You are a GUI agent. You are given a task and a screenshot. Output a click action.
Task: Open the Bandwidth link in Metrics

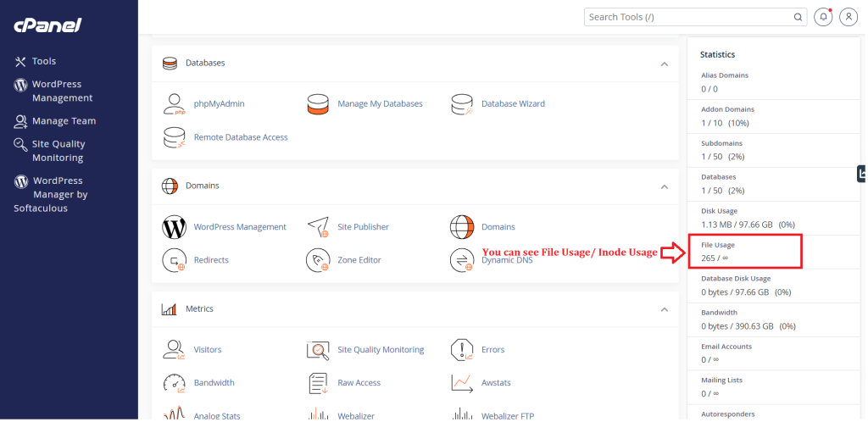tap(214, 383)
